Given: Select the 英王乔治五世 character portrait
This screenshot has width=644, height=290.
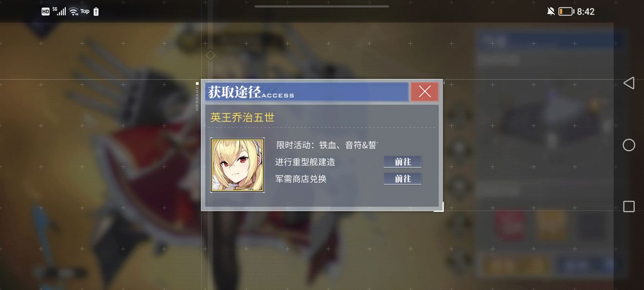Looking at the screenshot, I should [x=238, y=165].
